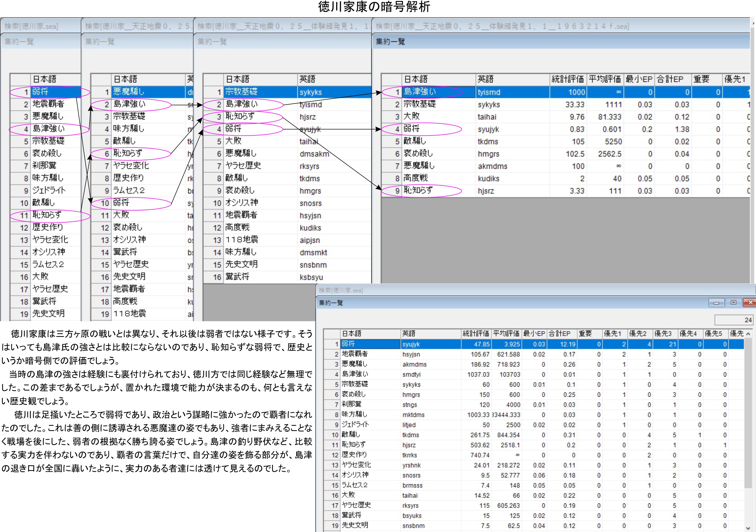The height and width of the screenshot is (532, 756).
Task: Select the cell with value 2518.1
Action: 507,445
